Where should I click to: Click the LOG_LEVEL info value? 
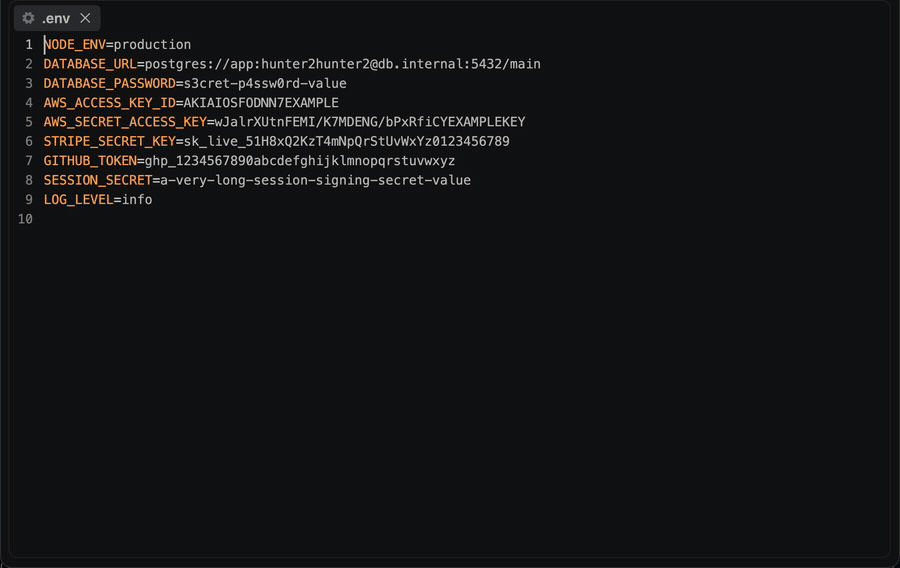tap(137, 200)
